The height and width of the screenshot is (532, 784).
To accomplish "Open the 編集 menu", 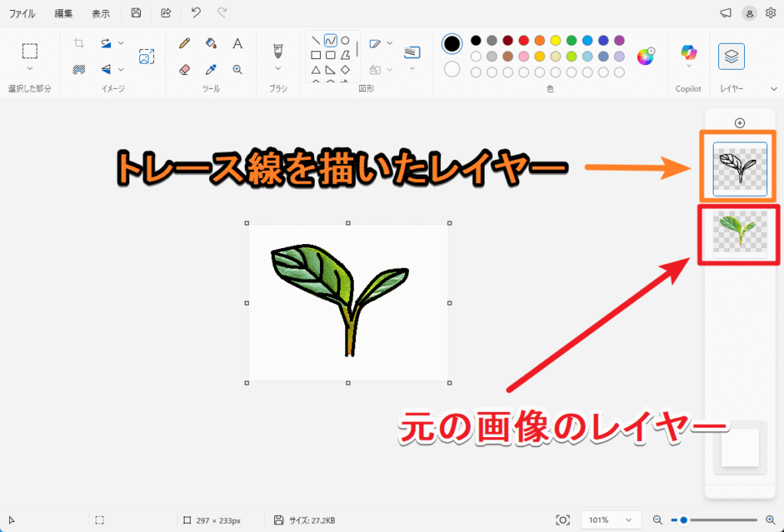I will click(x=64, y=14).
